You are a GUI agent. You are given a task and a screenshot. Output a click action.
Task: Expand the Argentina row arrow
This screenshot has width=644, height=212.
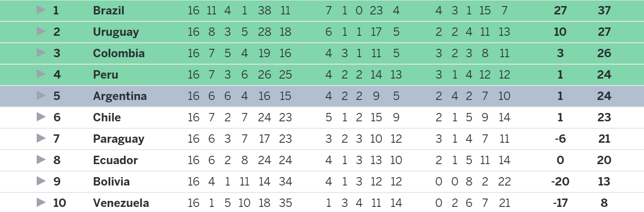(x=41, y=95)
